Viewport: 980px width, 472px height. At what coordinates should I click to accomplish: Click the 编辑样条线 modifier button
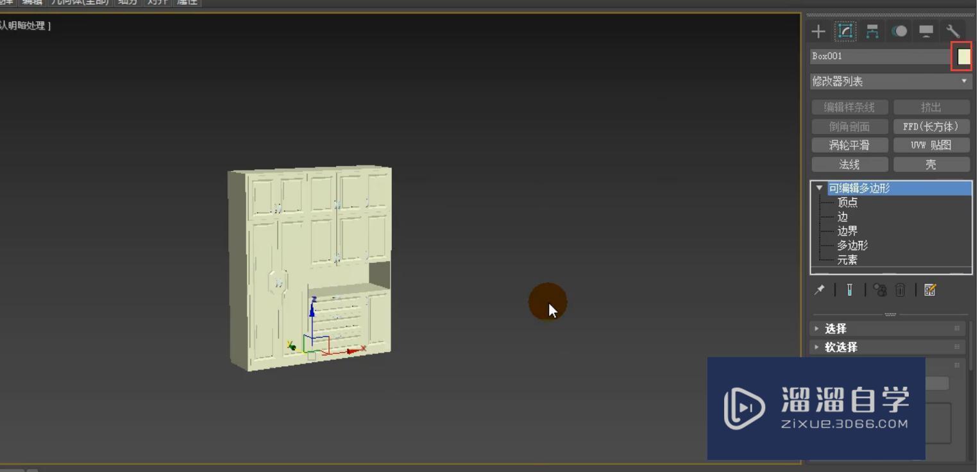pos(849,107)
